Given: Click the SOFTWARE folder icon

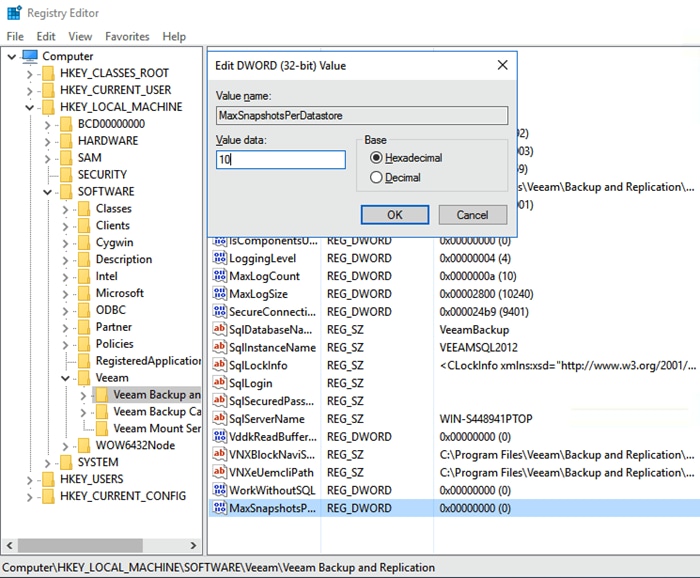Looking at the screenshot, I should coord(66,191).
